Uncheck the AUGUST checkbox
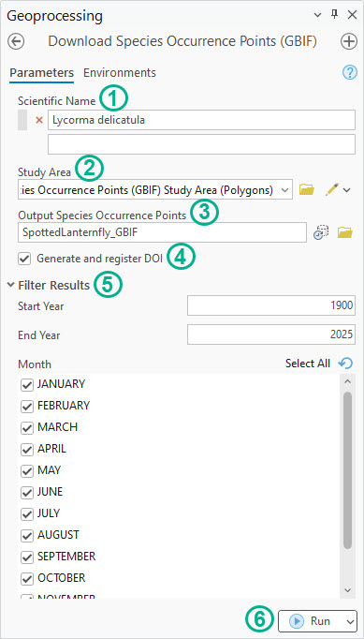Image resolution: width=364 pixels, height=639 pixels. coord(27,536)
